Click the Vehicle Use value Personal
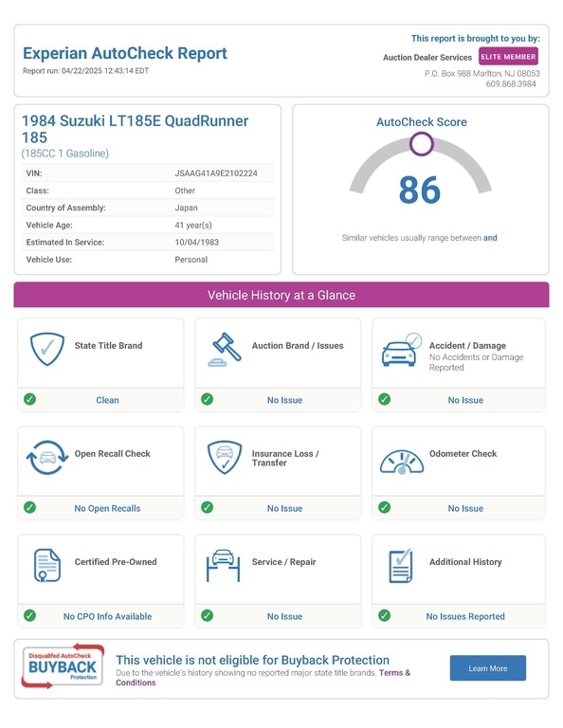Image resolution: width=563 pixels, height=728 pixels. (x=191, y=260)
